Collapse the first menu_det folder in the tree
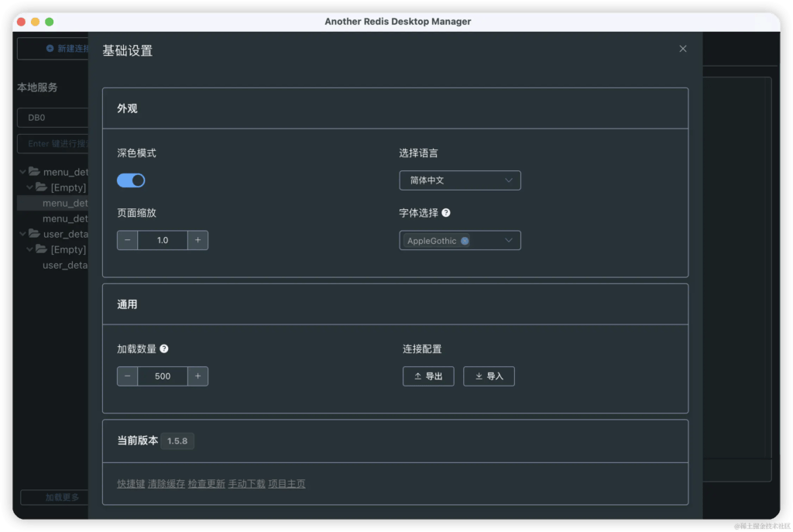793x532 pixels. [x=24, y=172]
